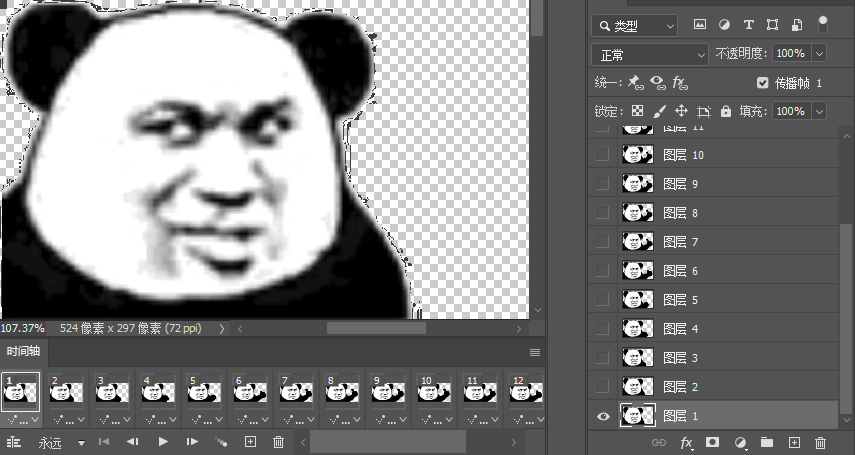This screenshot has height=455, width=855.
Task: Open the timeline panel menu
Action: pyautogui.click(x=535, y=352)
